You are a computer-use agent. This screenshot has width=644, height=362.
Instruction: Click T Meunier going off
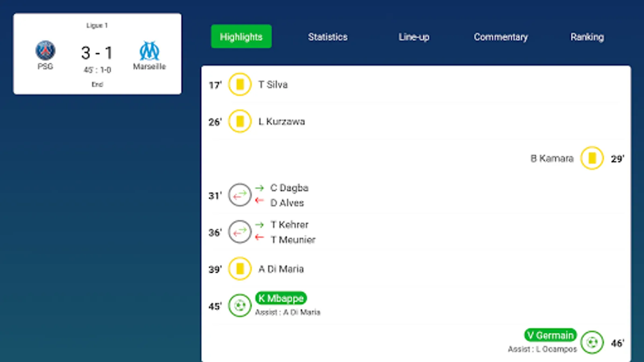coord(293,240)
